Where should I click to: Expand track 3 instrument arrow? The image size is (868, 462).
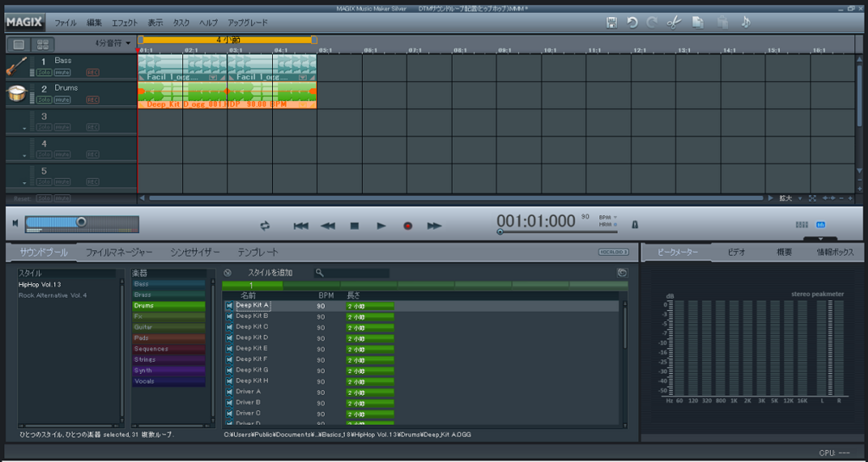tap(25, 128)
